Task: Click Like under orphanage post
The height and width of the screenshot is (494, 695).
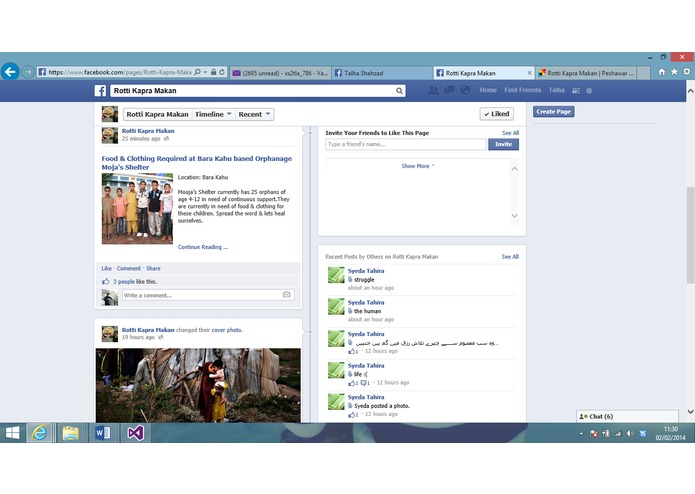Action: [x=106, y=268]
